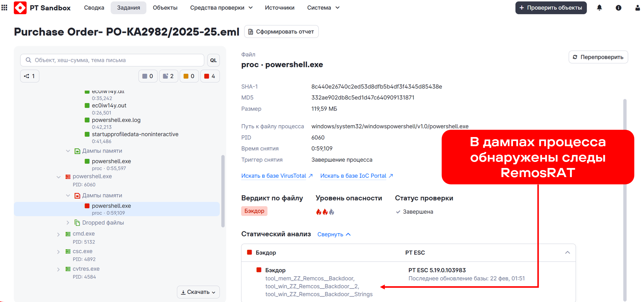Click Сформировать отчет button
644x302 pixels.
[x=281, y=32]
